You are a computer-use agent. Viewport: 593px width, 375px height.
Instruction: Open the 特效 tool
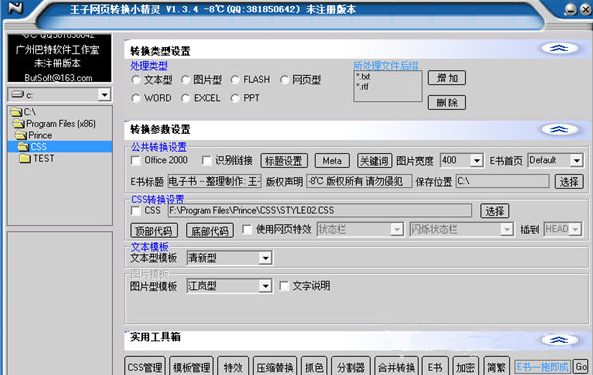point(233,367)
